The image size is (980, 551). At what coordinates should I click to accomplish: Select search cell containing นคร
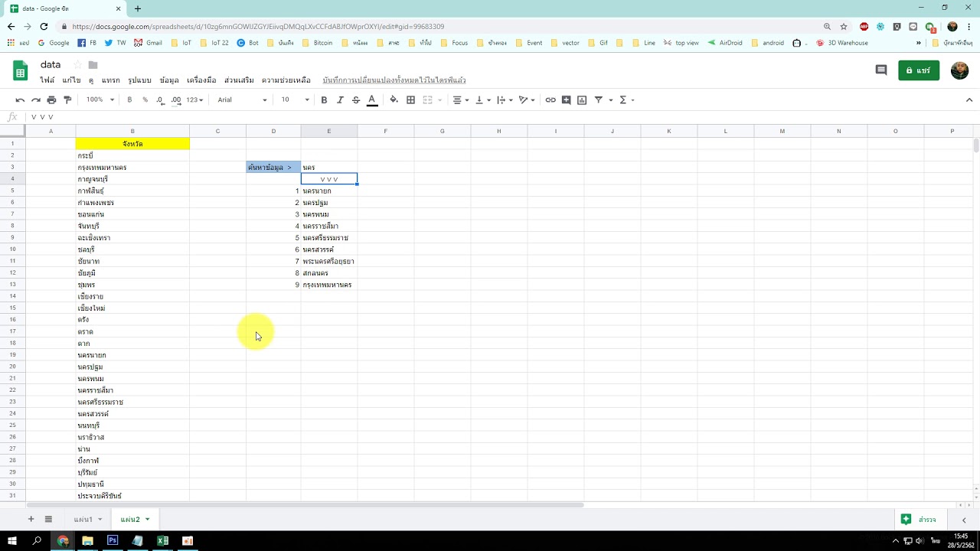pyautogui.click(x=329, y=167)
